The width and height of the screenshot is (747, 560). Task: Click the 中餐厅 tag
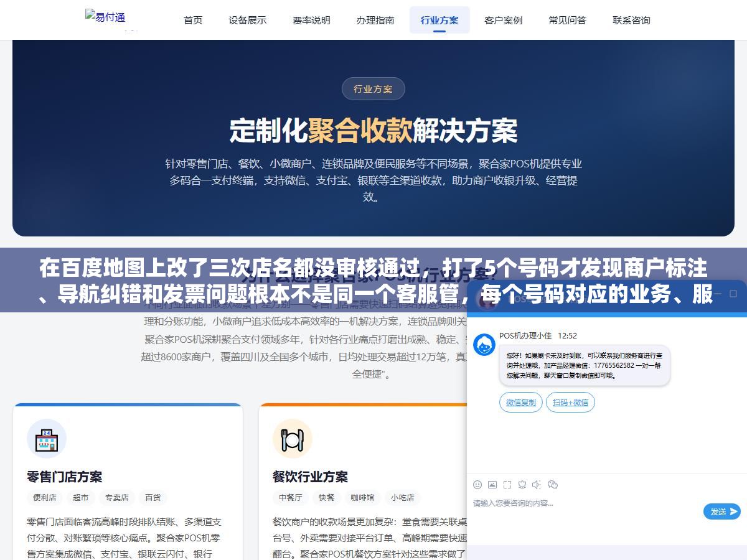point(291,498)
